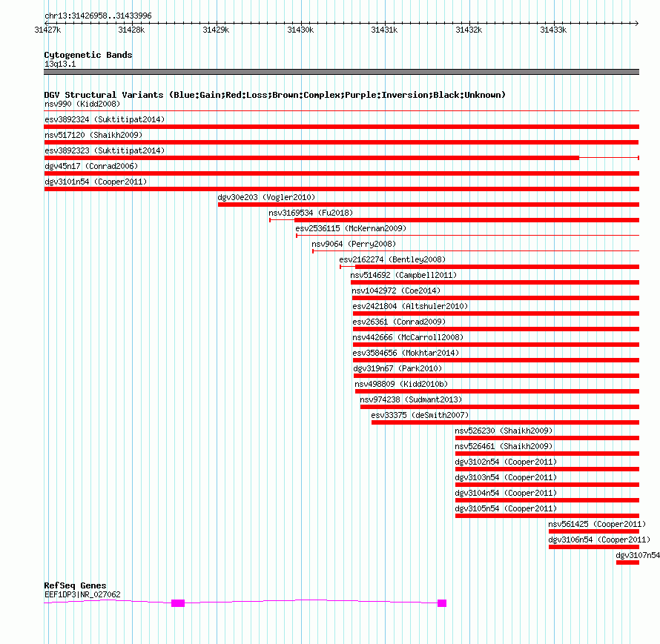Select the esv3892324 (Suktitipat2014) variant label

[105, 119]
